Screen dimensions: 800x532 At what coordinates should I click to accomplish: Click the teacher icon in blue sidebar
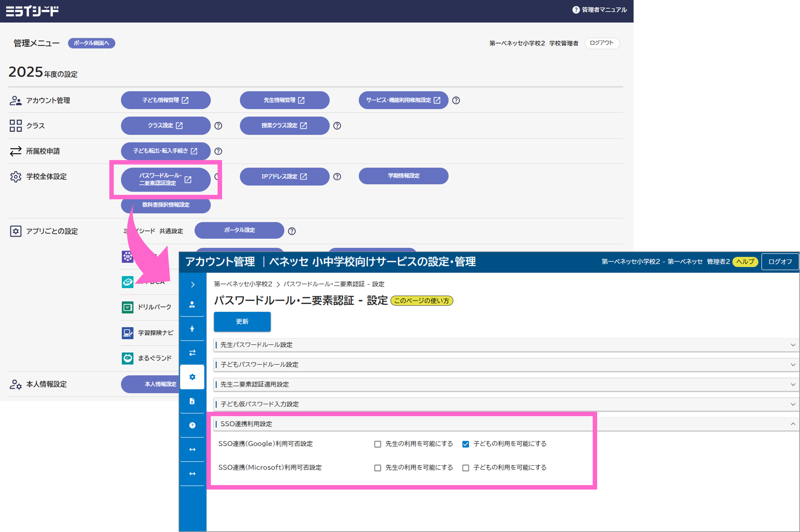coord(192,304)
